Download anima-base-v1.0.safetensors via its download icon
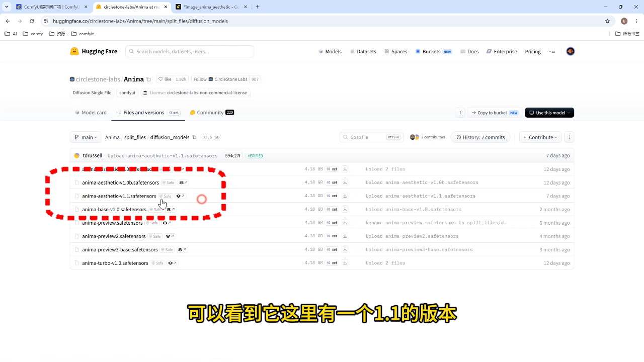Image resolution: width=644 pixels, height=362 pixels. coord(345,209)
